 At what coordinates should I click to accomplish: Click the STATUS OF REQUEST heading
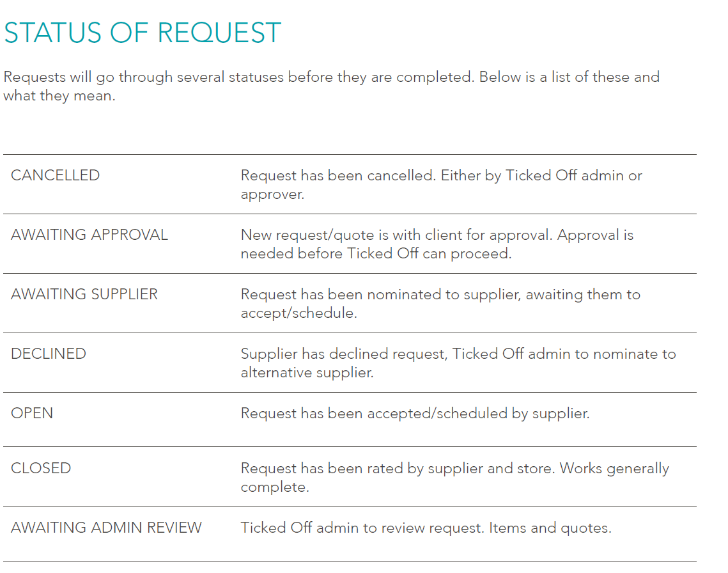pos(142,33)
